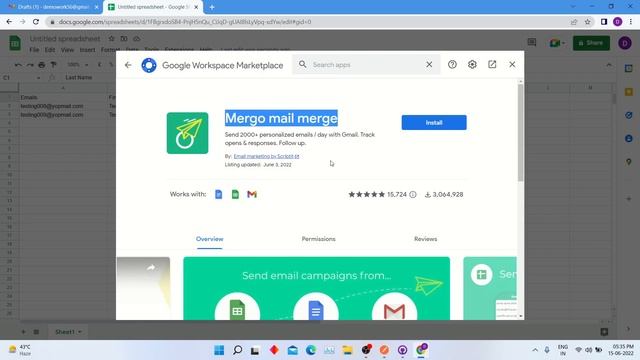Select the Emails header cell
This screenshot has width=640, height=360.
[x=63, y=98]
